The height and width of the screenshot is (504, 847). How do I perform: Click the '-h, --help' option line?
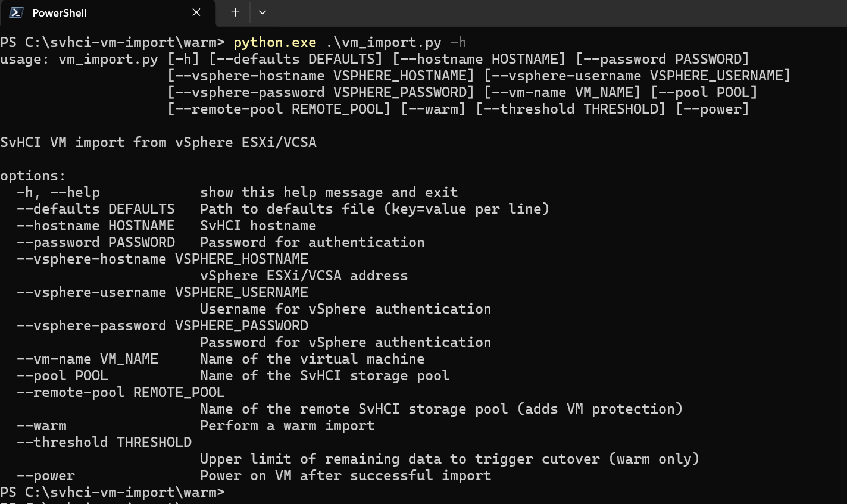click(237, 192)
